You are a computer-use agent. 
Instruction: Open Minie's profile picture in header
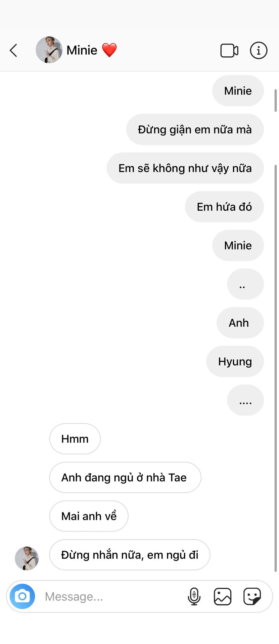coord(49,50)
